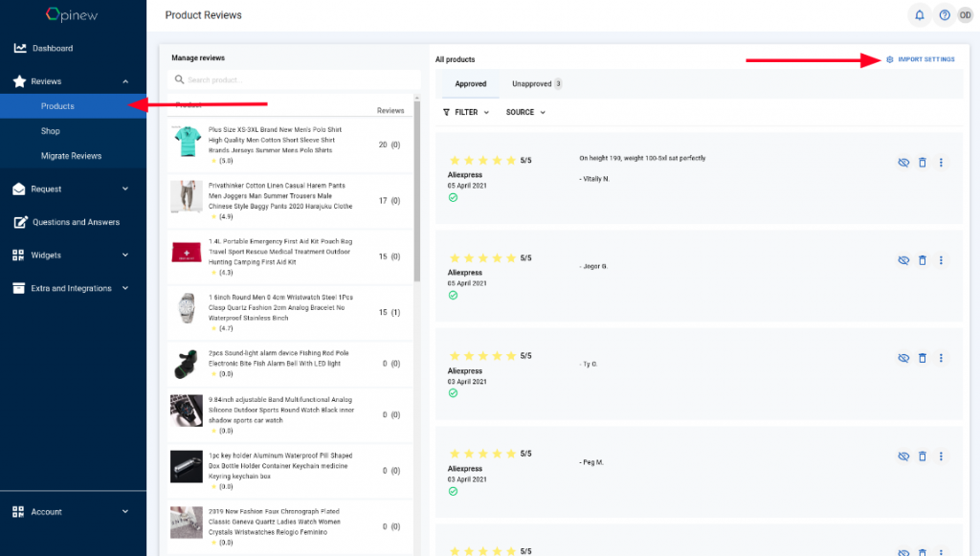The height and width of the screenshot is (556, 980).
Task: Click verified checkmark on Jegor G. review
Action: click(453, 296)
